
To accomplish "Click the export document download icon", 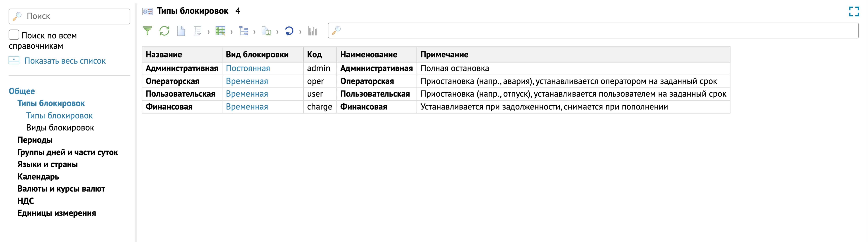I will 266,31.
